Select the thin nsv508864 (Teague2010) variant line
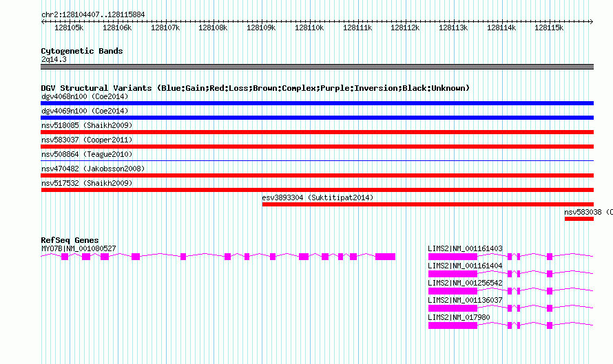613x364 pixels. 317,160
